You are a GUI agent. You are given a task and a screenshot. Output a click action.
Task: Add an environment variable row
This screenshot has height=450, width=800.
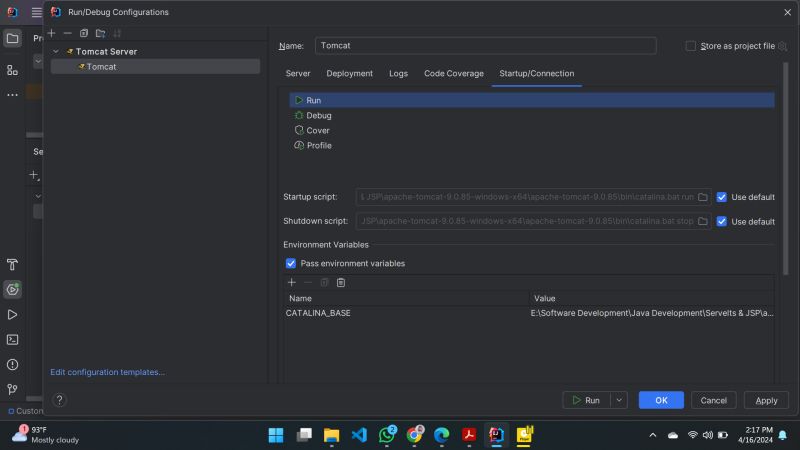292,282
